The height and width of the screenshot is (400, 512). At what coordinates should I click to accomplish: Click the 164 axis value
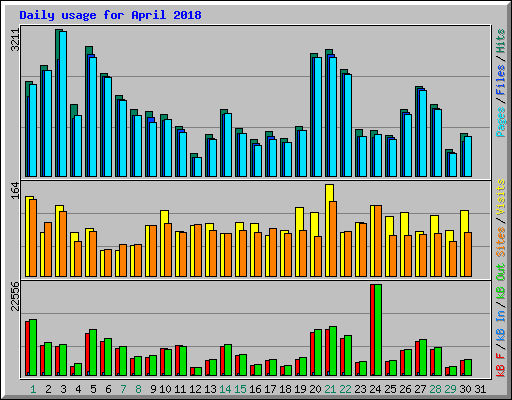(16, 191)
